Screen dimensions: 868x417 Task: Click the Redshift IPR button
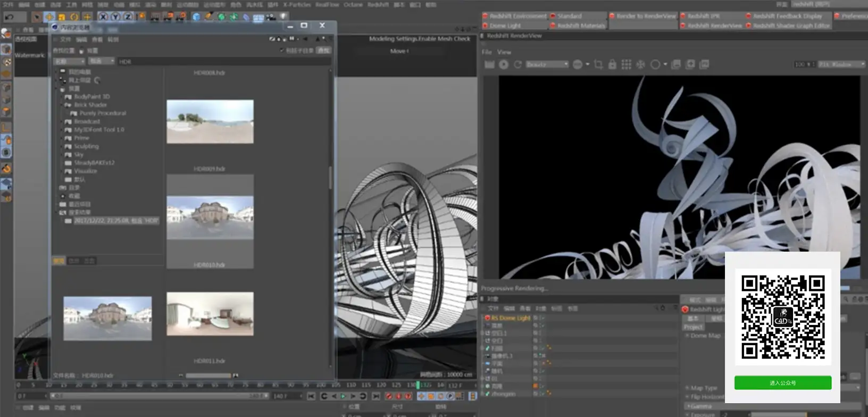pos(712,16)
